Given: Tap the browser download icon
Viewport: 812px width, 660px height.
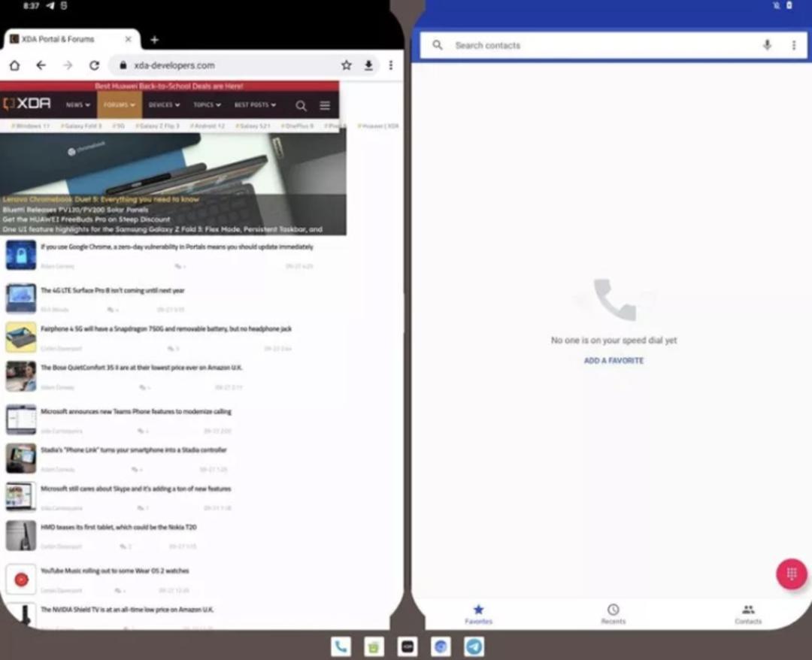Looking at the screenshot, I should point(368,65).
